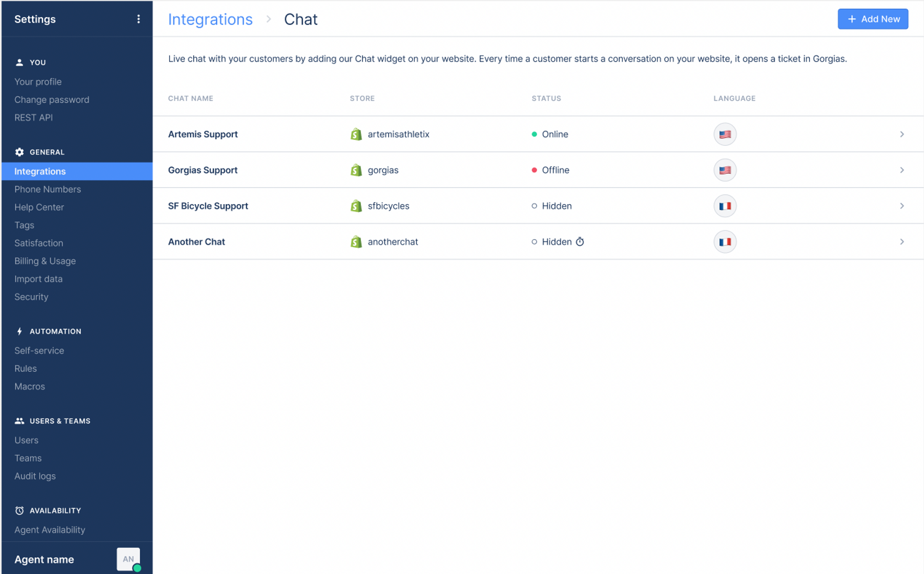Click the person icon beside YOU
The width and height of the screenshot is (924, 574).
19,62
